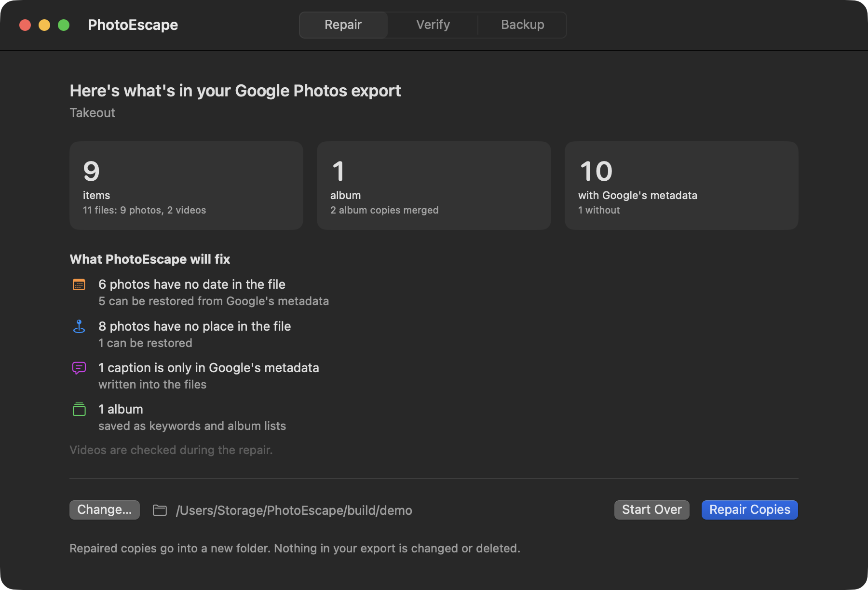
Task: Click '8 photos have no place in the file'
Action: click(195, 326)
